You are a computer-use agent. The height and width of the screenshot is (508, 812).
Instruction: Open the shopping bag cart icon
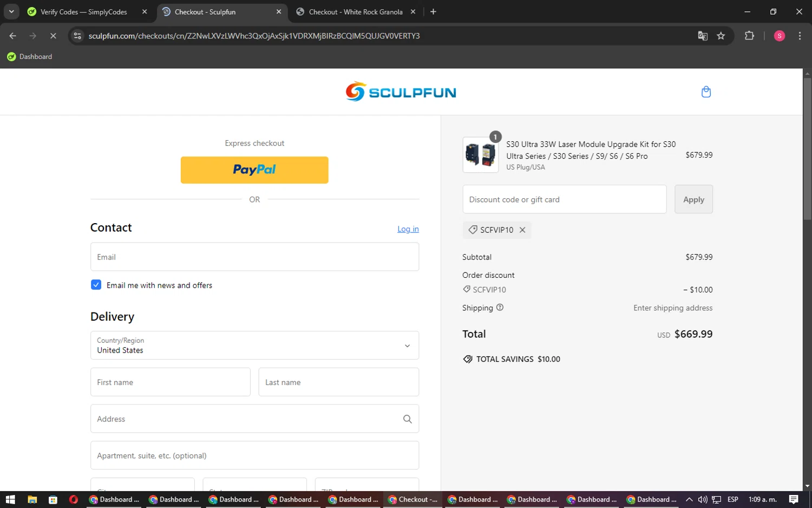pyautogui.click(x=706, y=92)
